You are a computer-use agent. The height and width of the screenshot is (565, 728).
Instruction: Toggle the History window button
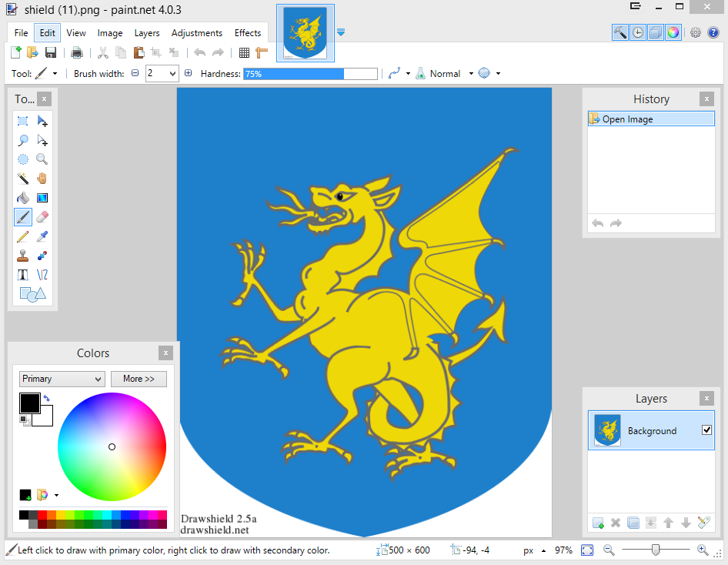coord(638,32)
